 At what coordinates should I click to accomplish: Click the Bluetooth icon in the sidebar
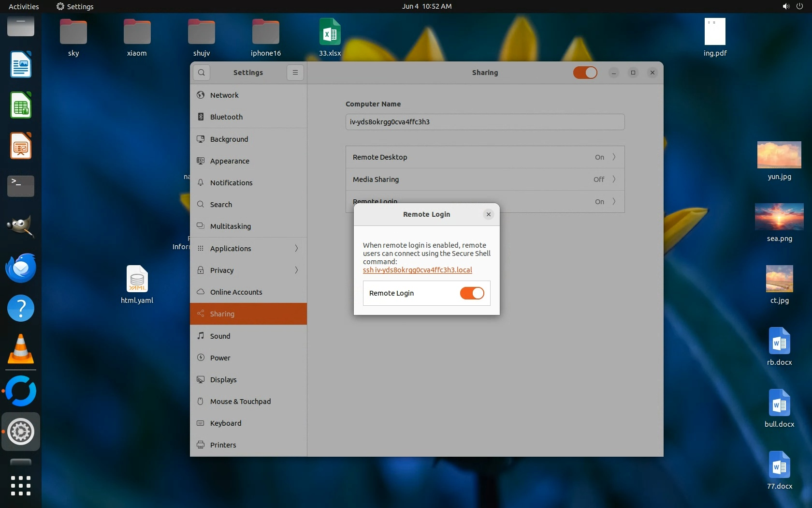click(201, 117)
